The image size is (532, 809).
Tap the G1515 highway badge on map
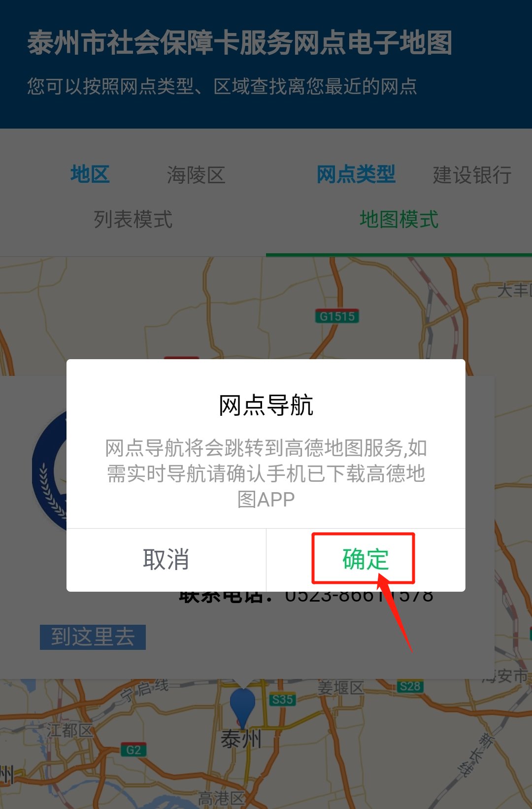tap(337, 316)
